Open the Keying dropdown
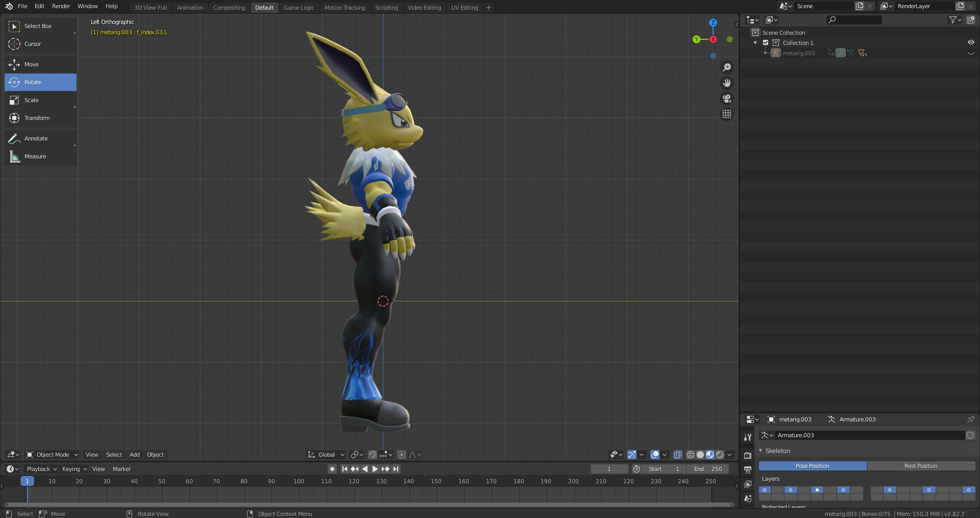Screen dimensions: 980x518 [75, 469]
